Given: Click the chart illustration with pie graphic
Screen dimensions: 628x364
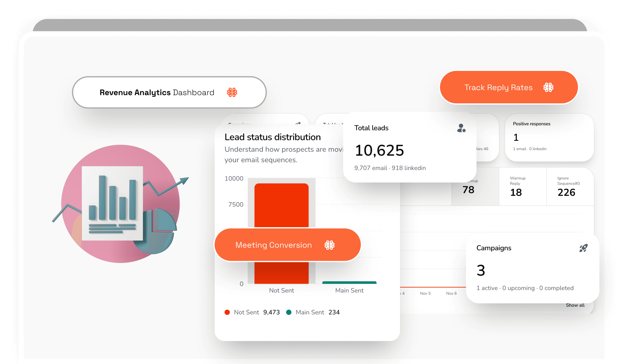Looking at the screenshot, I should (121, 204).
